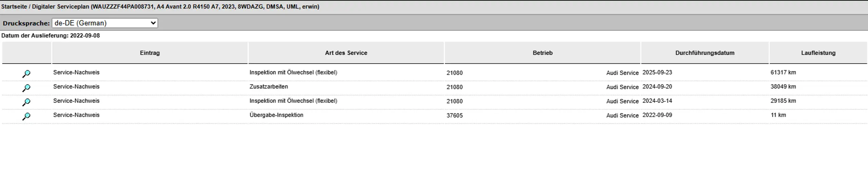This screenshot has height=172, width=868.
Task: Open details magnifier for 2025-09-23 service entry
Action: click(26, 74)
